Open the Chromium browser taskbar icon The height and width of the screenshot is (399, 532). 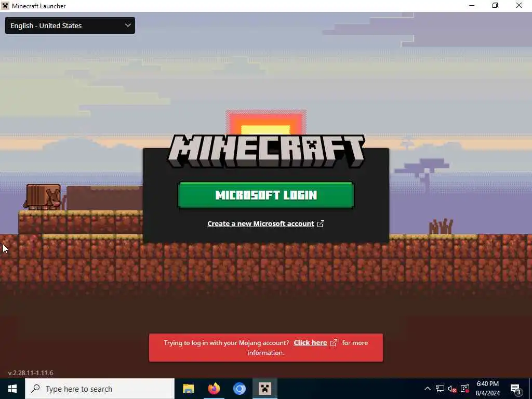[239, 389]
